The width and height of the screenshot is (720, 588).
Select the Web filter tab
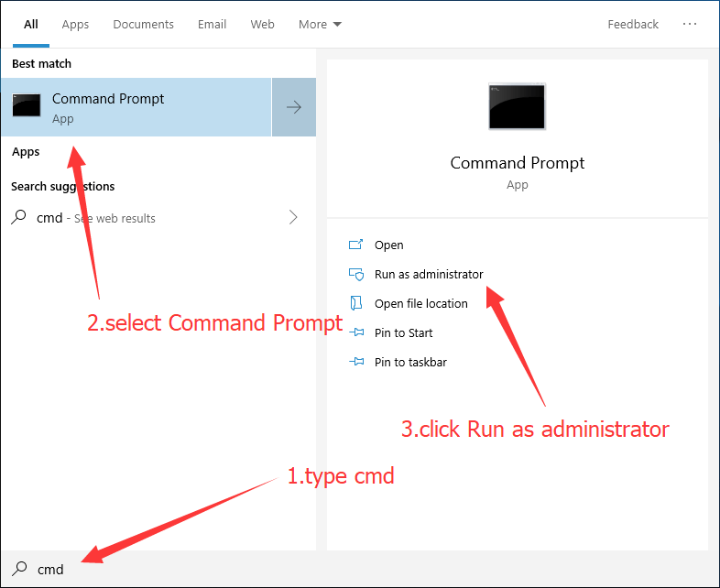pos(262,24)
